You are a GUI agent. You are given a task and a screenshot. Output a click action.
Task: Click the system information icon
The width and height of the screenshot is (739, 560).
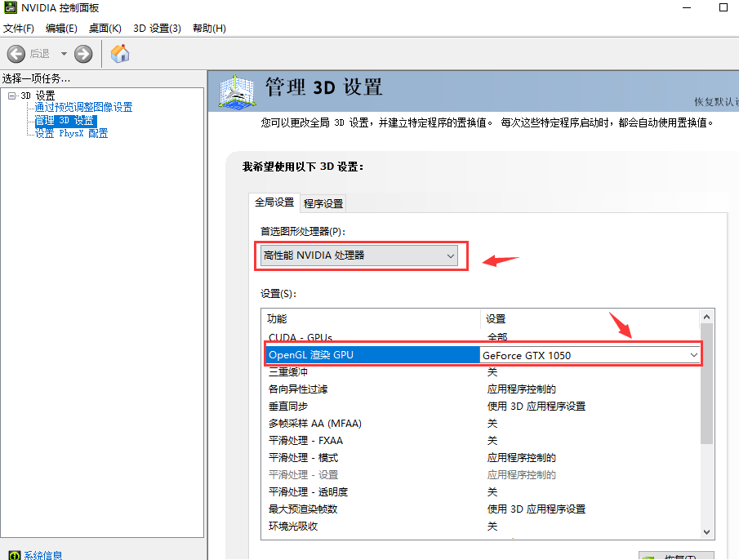[15, 556]
